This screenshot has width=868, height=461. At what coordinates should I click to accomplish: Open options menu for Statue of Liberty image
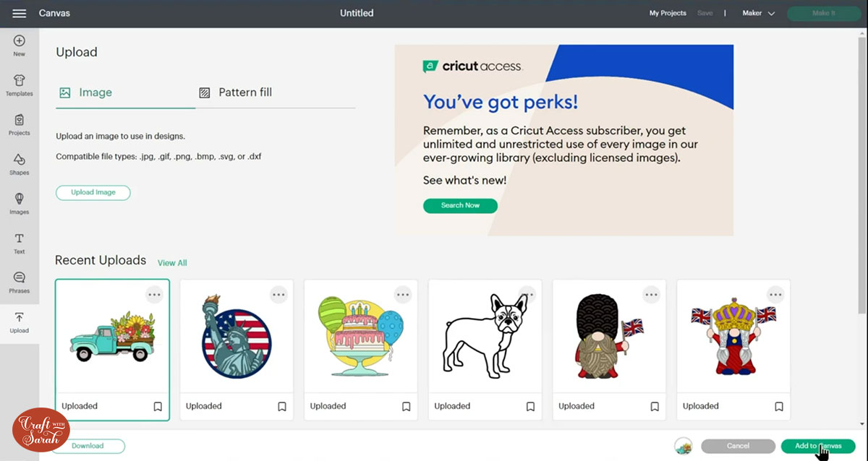point(278,294)
